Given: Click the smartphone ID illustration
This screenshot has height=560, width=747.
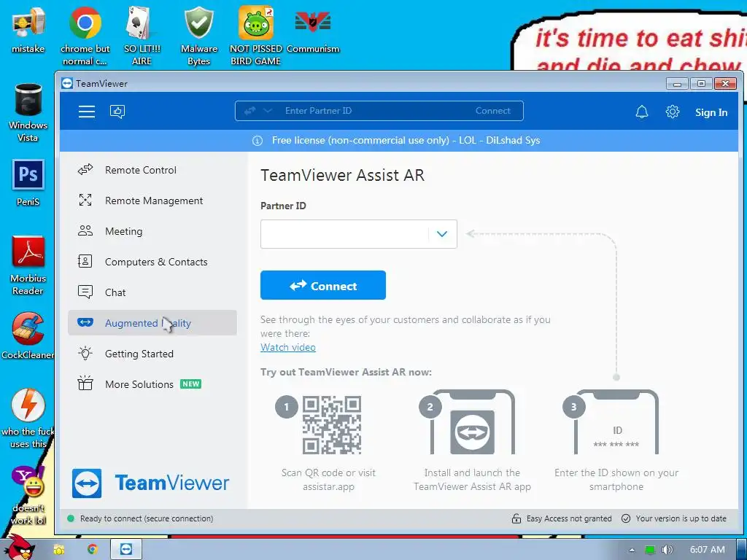Looking at the screenshot, I should pos(617,423).
